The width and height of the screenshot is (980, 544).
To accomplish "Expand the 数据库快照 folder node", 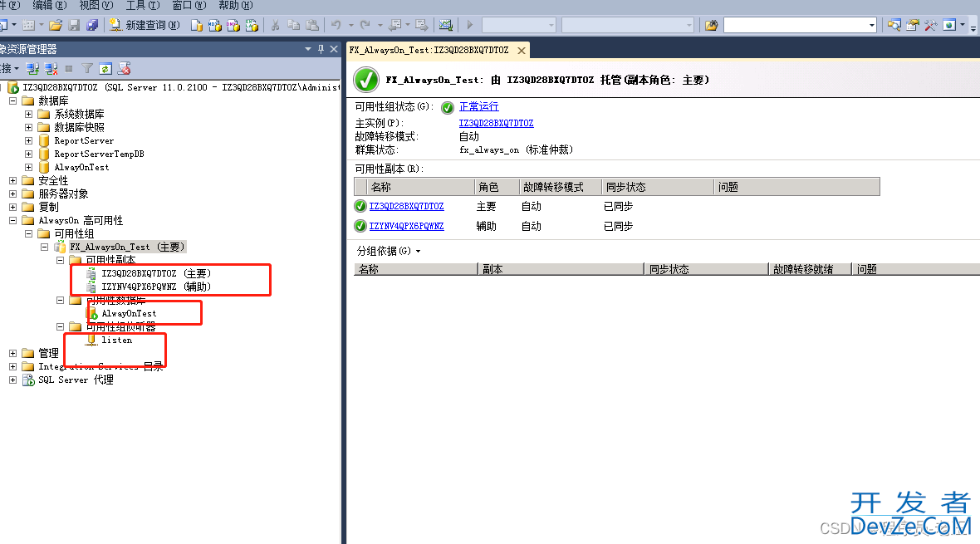I will click(x=29, y=127).
